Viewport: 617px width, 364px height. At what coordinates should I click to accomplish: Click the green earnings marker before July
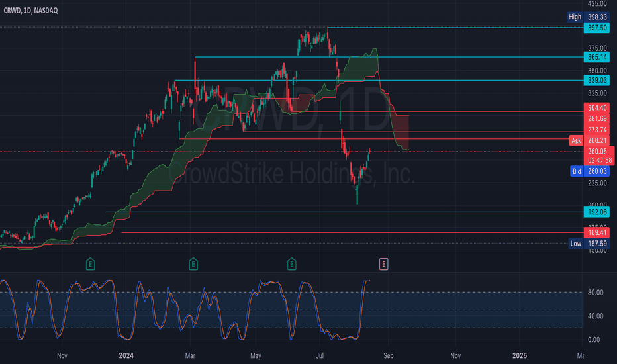tap(291, 264)
